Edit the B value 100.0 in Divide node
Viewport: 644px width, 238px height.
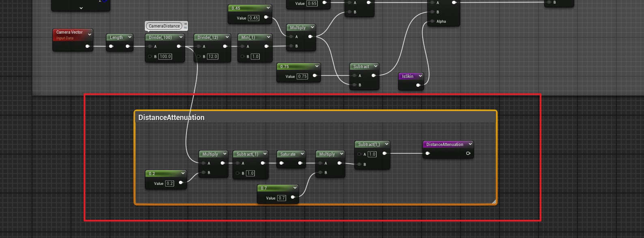(165, 56)
